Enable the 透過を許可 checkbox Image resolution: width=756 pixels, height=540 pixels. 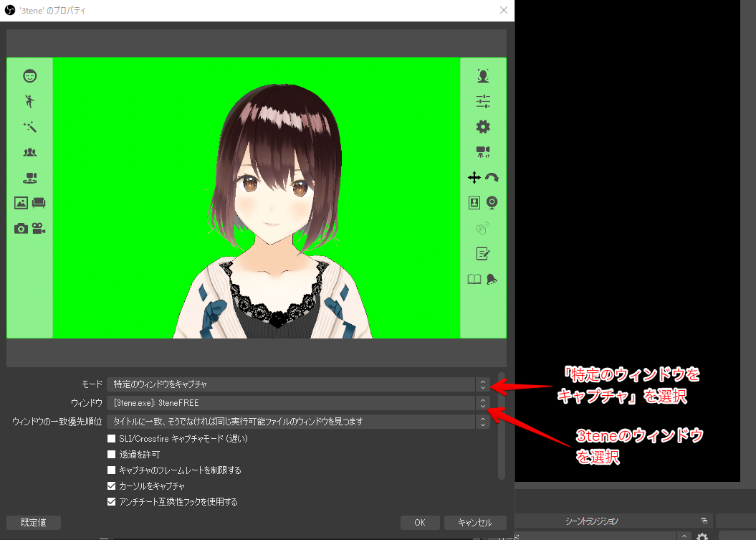click(112, 454)
